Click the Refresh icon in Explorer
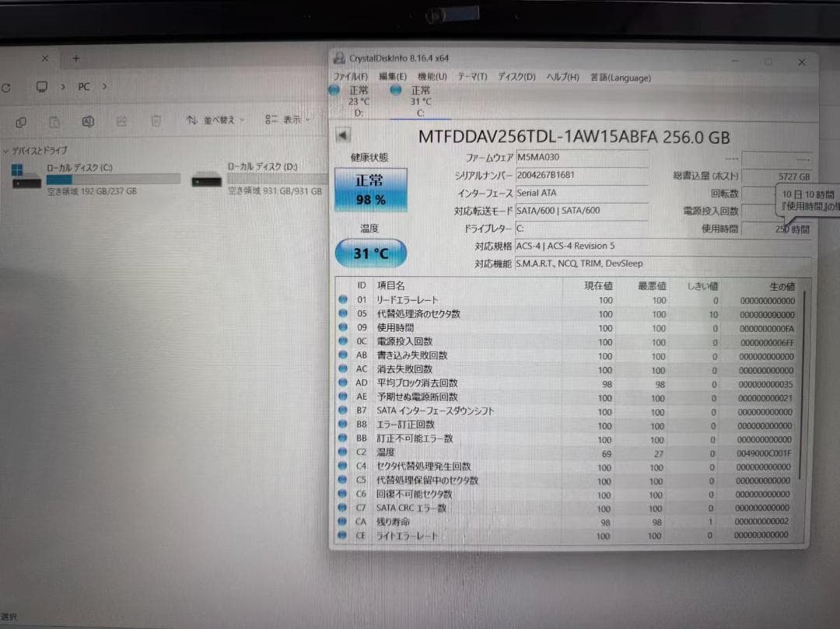This screenshot has height=629, width=840. pyautogui.click(x=7, y=86)
